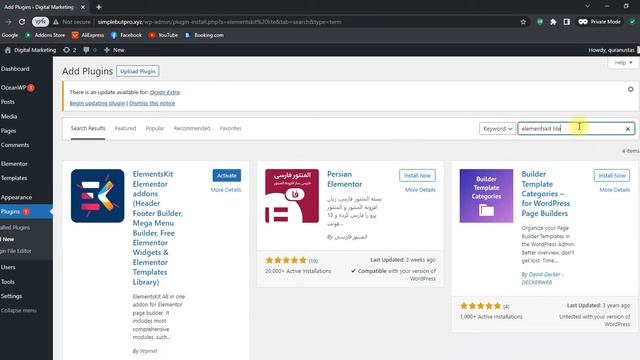View More Details for Builder Template Categories
The height and width of the screenshot is (360, 640).
pyautogui.click(x=615, y=190)
